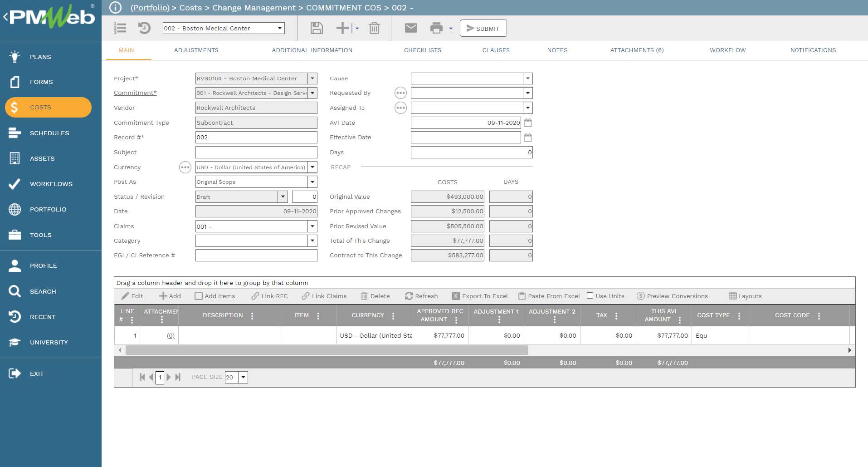Click the info icon in header
Image resolution: width=868 pixels, height=467 pixels.
point(116,8)
